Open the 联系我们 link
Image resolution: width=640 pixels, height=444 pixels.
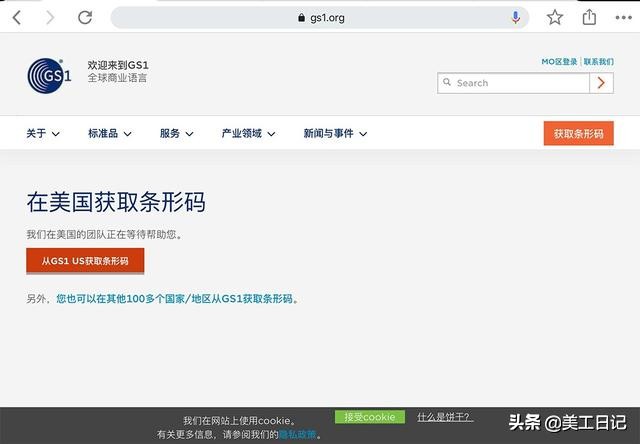(x=598, y=62)
